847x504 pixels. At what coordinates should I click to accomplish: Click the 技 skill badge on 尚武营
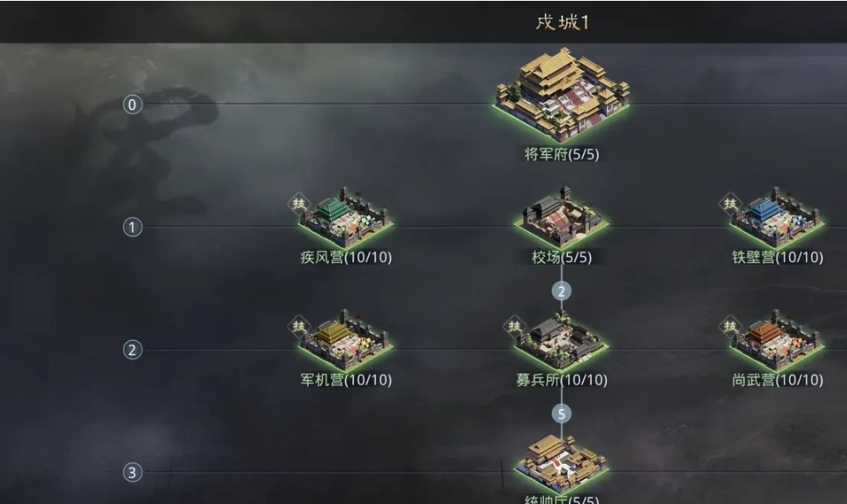tap(731, 327)
